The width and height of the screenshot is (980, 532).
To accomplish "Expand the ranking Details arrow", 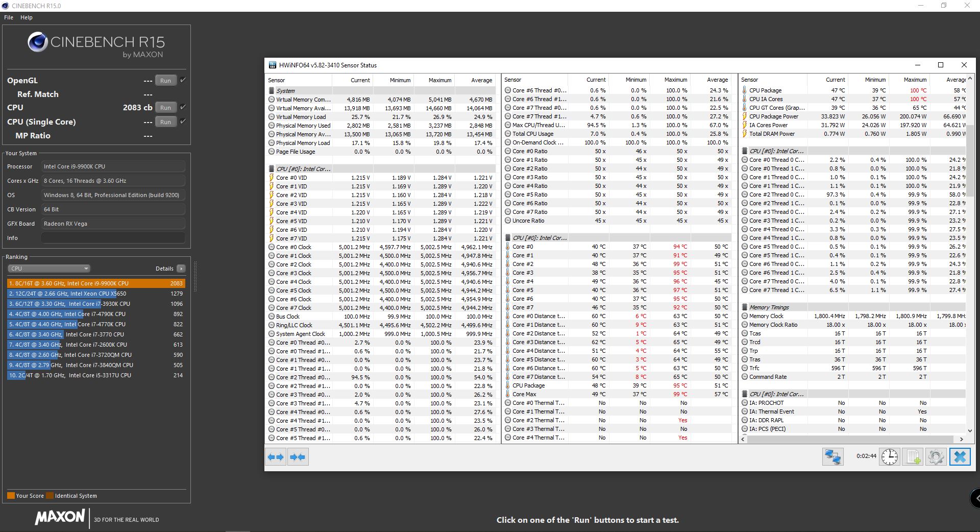I will point(181,269).
